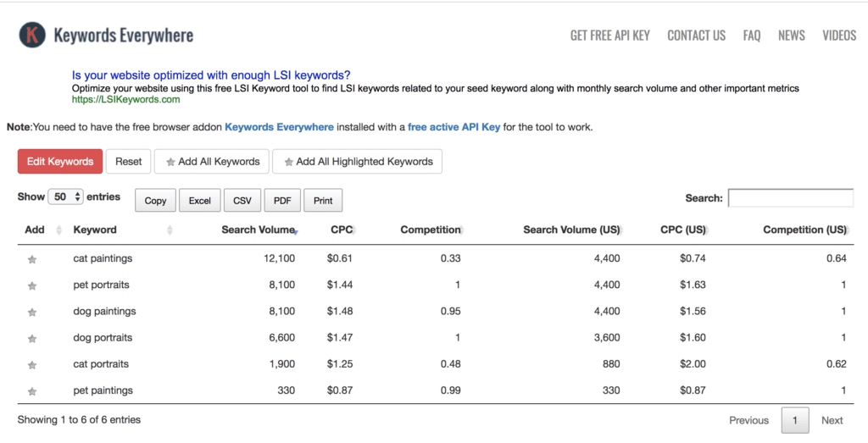
Task: Star the 'pet paintings' keyword row
Action: 32,391
